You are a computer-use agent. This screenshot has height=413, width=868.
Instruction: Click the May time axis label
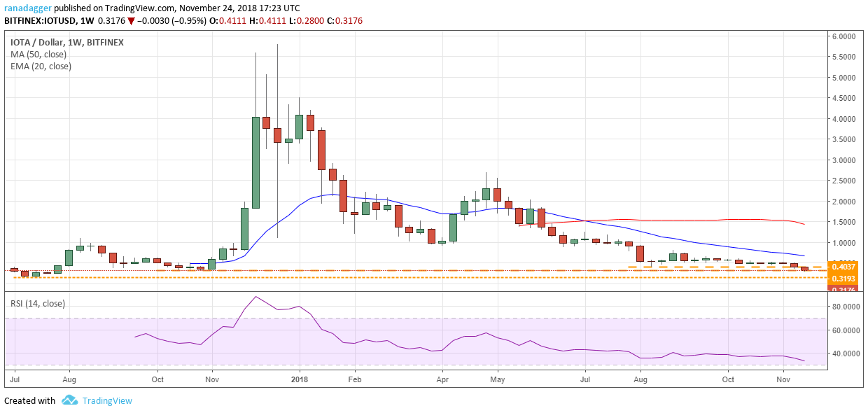[x=498, y=379]
